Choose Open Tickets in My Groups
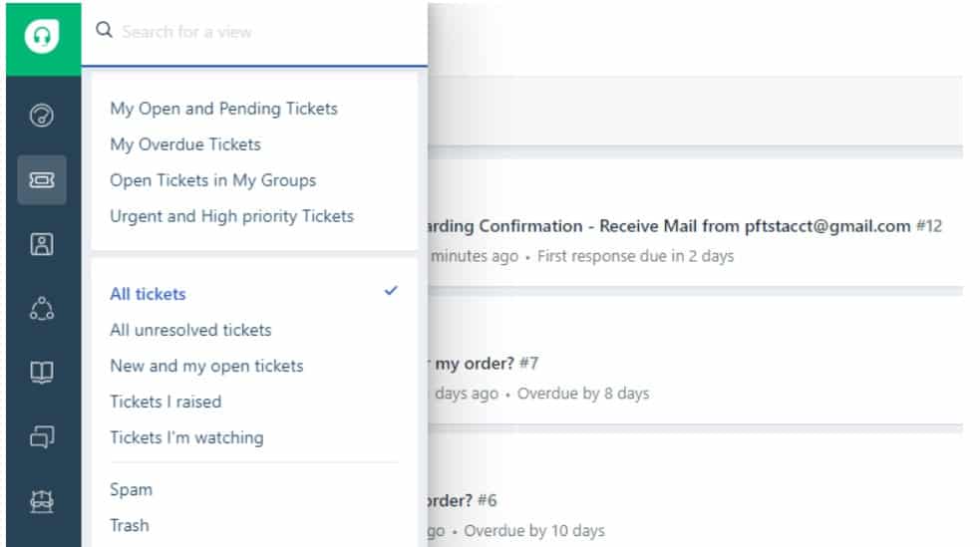This screenshot has width=980, height=547. pyautogui.click(x=212, y=180)
